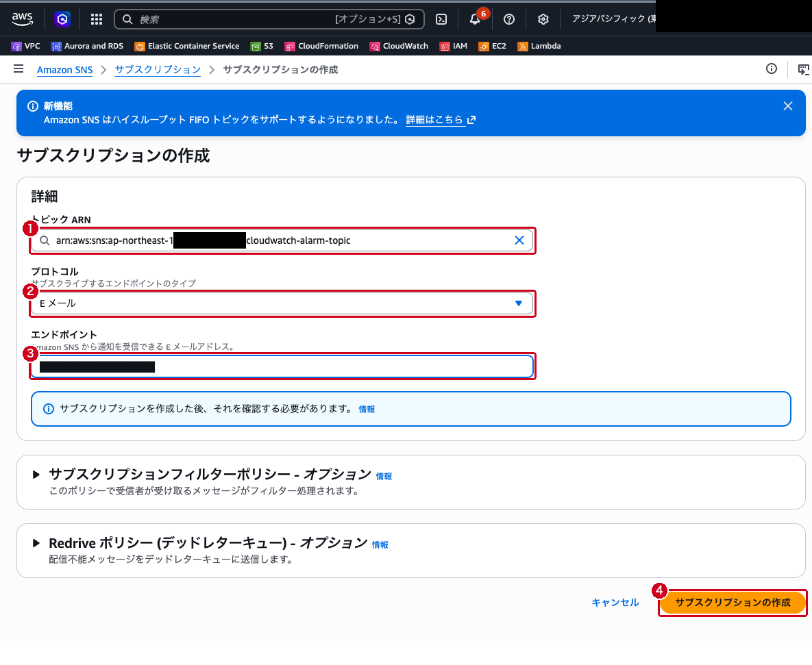Screen dimensions: 812x665
Task: Open the settings gear icon
Action: coord(543,19)
